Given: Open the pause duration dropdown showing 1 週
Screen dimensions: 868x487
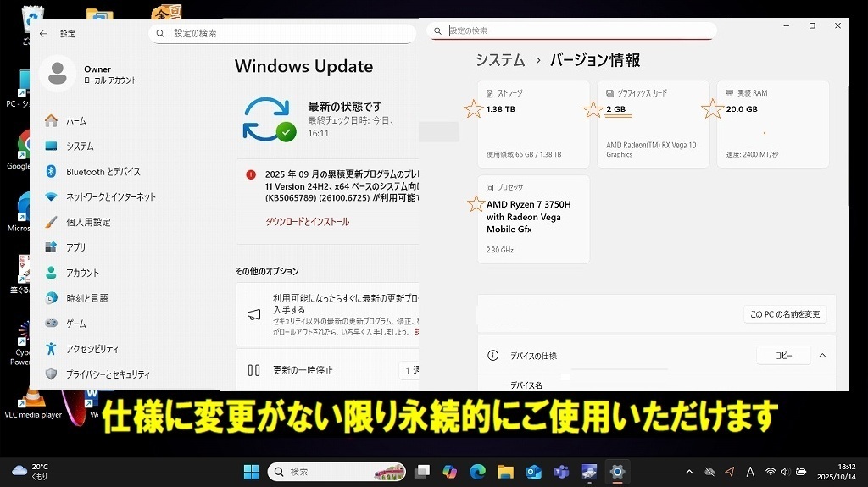Looking at the screenshot, I should coord(409,370).
